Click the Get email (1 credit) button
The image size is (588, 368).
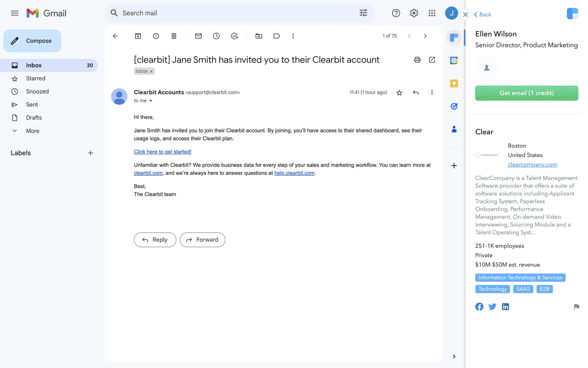pos(526,93)
